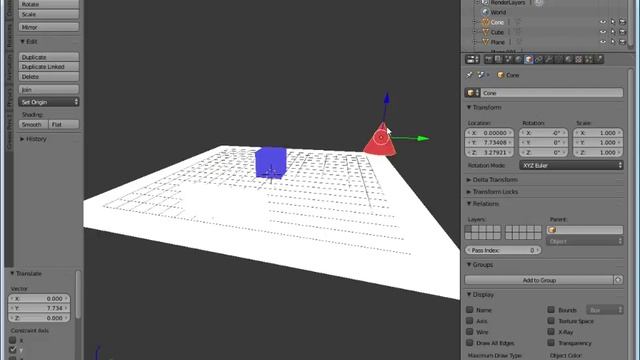Uncheck the Y constraint axis checkbox

(x=13, y=350)
